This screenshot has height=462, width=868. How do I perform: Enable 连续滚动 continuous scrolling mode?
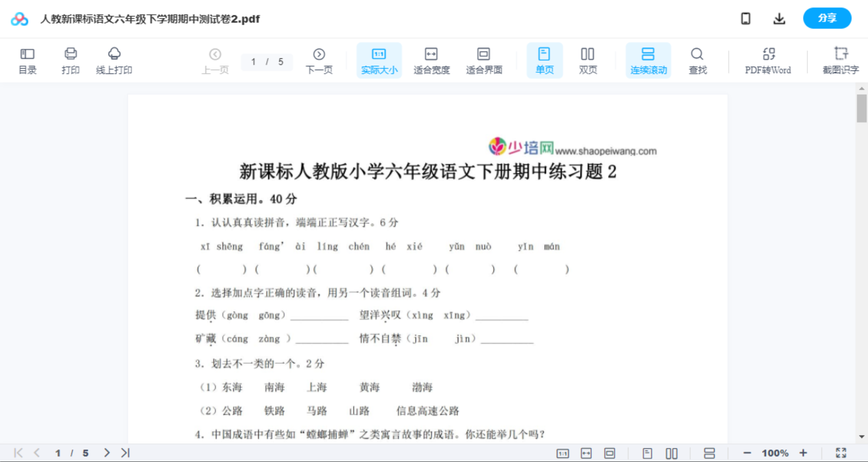pos(648,60)
